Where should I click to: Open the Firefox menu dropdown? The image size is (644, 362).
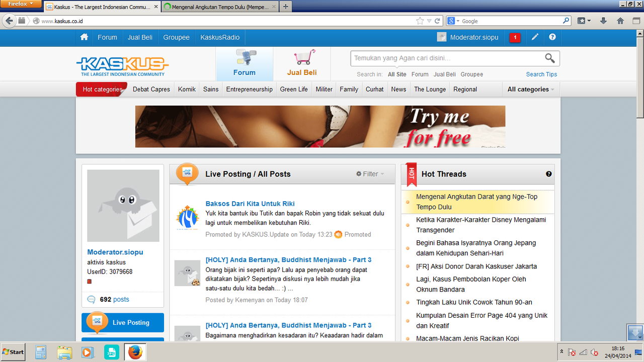click(x=21, y=4)
